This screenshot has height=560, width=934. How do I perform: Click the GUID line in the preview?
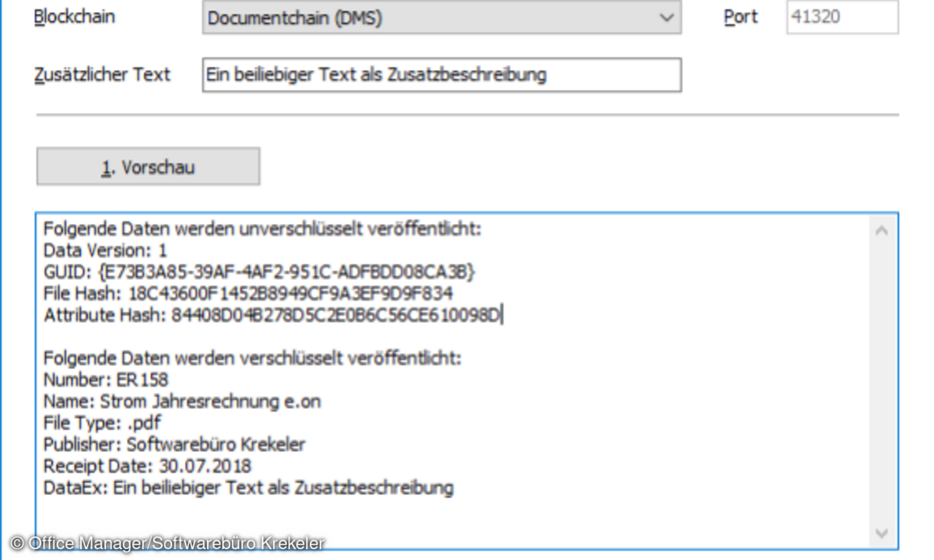[259, 272]
